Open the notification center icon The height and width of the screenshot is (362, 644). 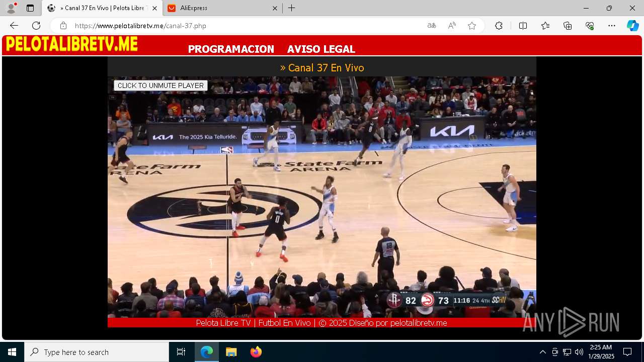pyautogui.click(x=627, y=352)
